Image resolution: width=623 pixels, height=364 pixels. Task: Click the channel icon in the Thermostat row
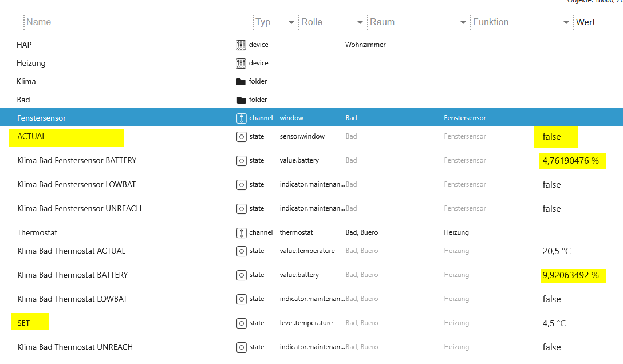pos(241,232)
